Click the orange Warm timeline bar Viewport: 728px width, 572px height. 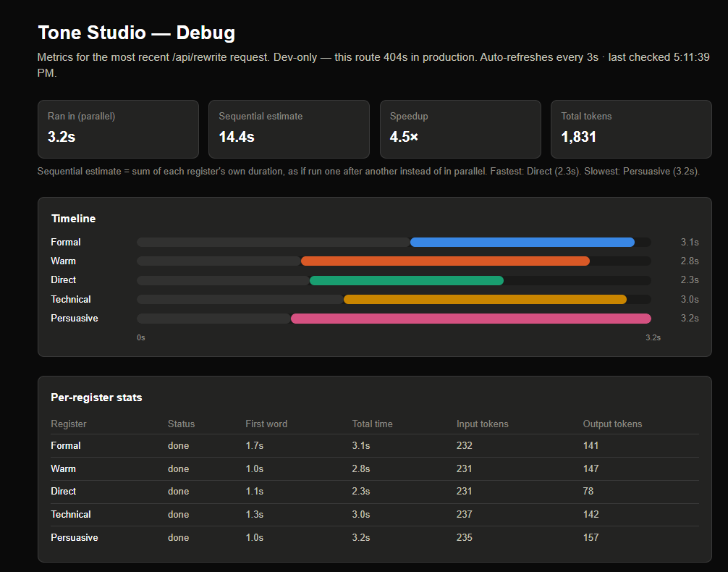[445, 261]
